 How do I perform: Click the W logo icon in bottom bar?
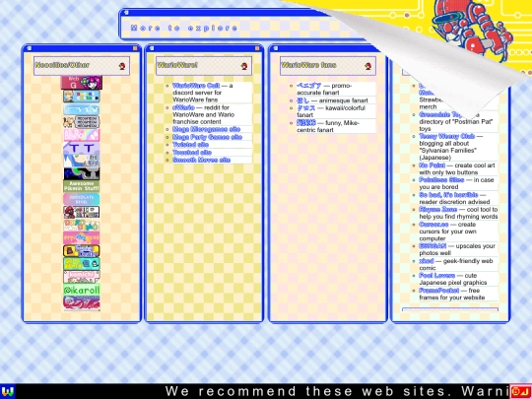click(x=7, y=391)
